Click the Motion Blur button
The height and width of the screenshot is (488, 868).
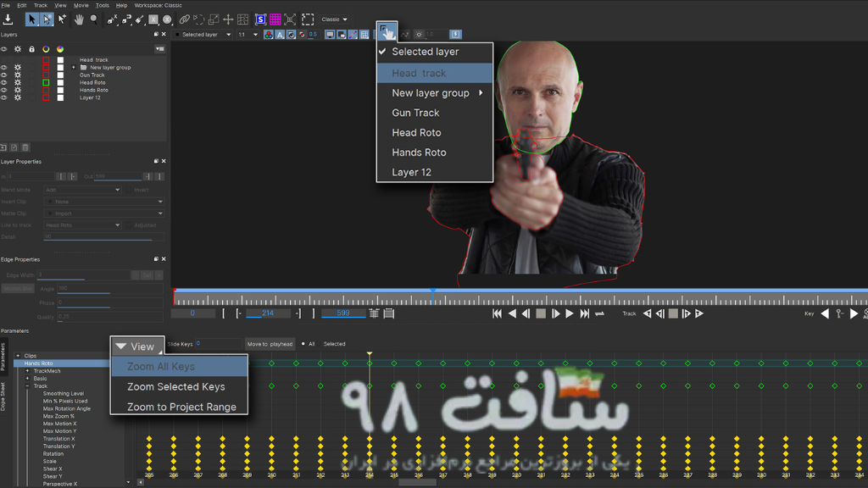(18, 289)
